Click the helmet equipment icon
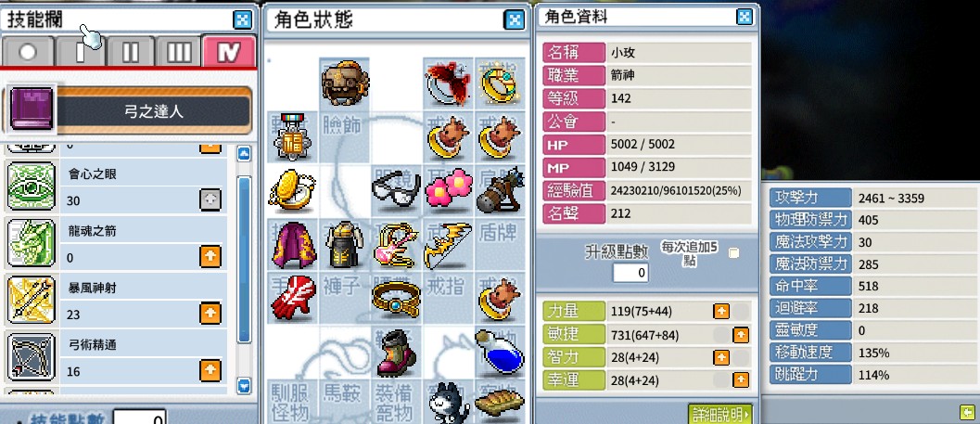Screen dimensions: 980x424 click(x=344, y=83)
